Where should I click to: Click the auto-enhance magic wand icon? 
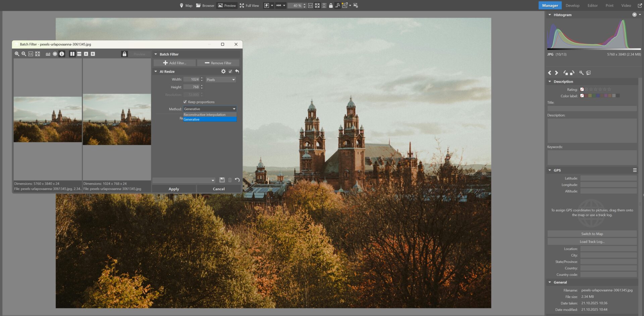click(x=581, y=73)
